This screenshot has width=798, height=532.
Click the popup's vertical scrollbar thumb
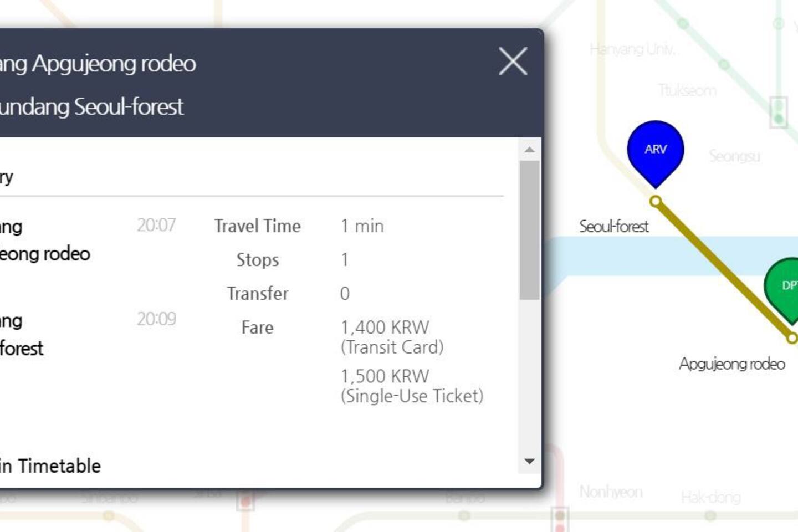(529, 230)
